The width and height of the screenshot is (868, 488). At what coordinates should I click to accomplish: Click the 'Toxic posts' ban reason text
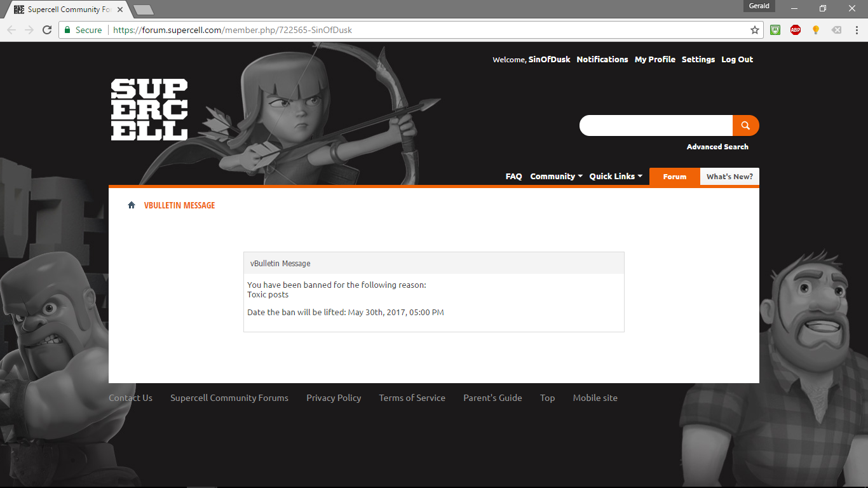268,295
